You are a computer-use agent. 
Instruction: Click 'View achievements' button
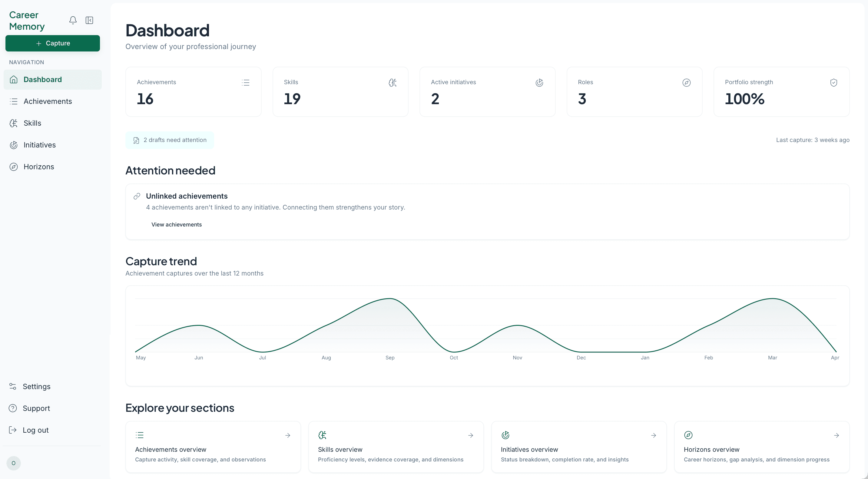coord(177,225)
